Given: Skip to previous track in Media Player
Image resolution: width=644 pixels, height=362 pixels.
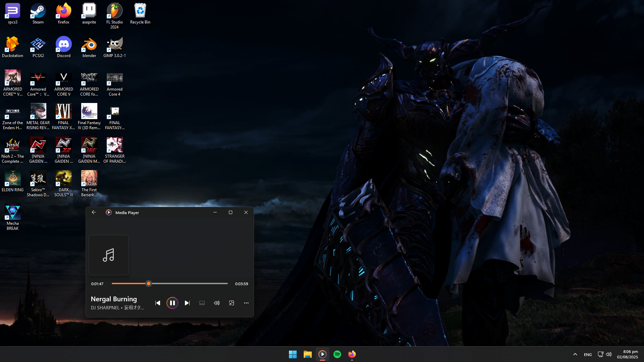Looking at the screenshot, I should pyautogui.click(x=157, y=303).
